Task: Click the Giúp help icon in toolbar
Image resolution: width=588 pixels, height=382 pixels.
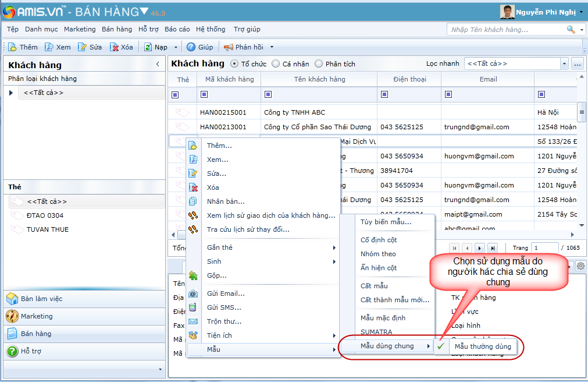Action: pyautogui.click(x=191, y=47)
